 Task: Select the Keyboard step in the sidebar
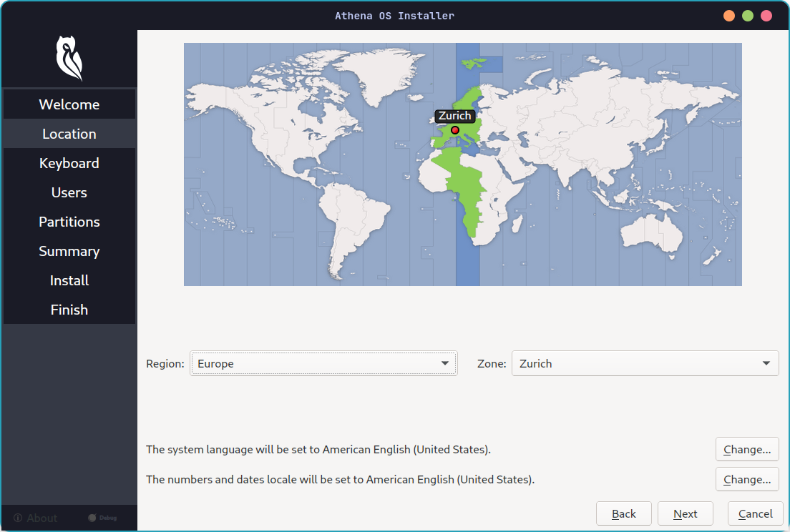pyautogui.click(x=69, y=163)
